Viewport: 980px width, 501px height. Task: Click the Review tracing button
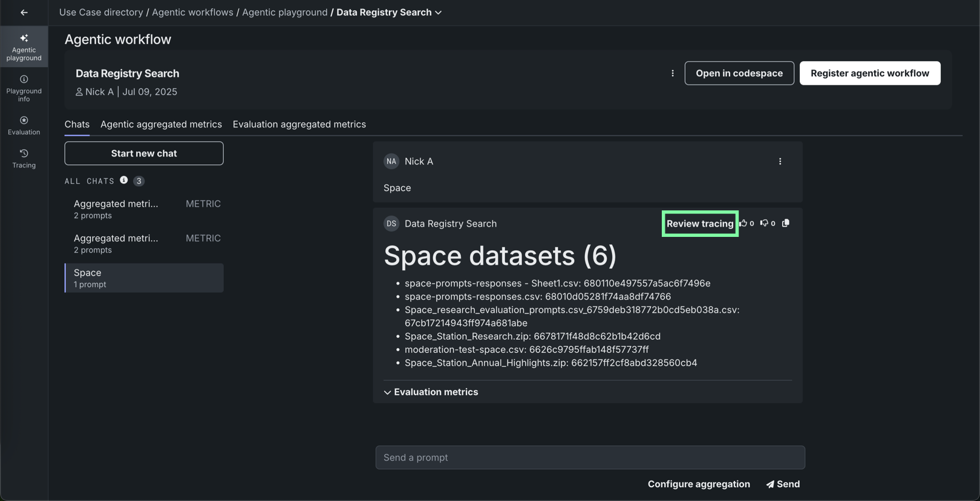[x=699, y=224]
